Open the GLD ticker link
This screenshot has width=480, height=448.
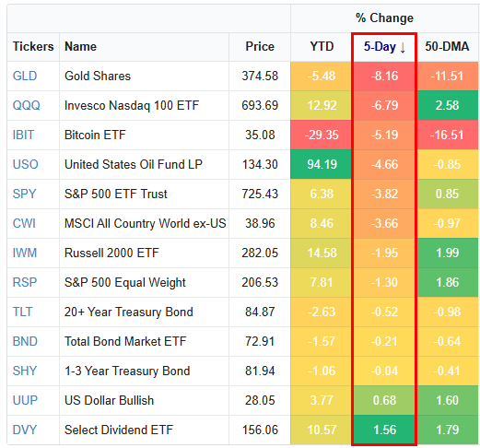(25, 76)
